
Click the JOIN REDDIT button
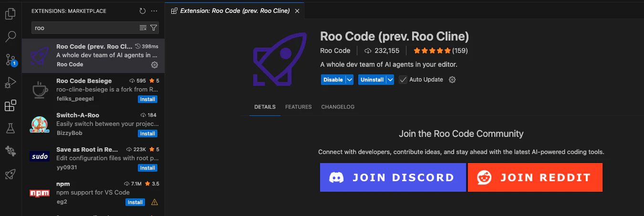[x=535, y=177]
